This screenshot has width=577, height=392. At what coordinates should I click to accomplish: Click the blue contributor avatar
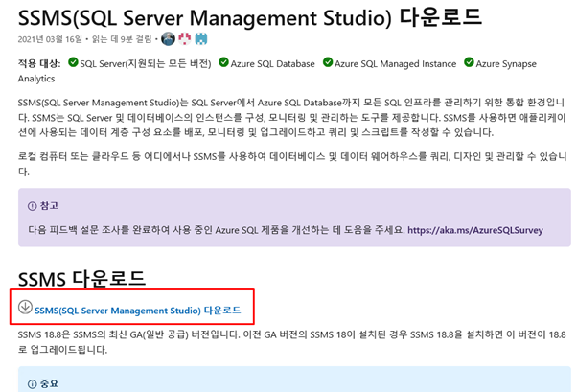coord(201,38)
